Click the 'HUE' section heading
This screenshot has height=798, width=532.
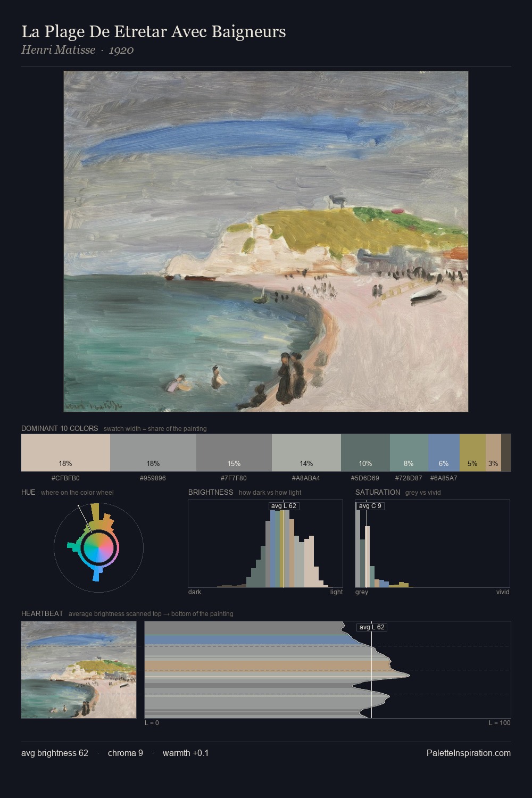(28, 492)
